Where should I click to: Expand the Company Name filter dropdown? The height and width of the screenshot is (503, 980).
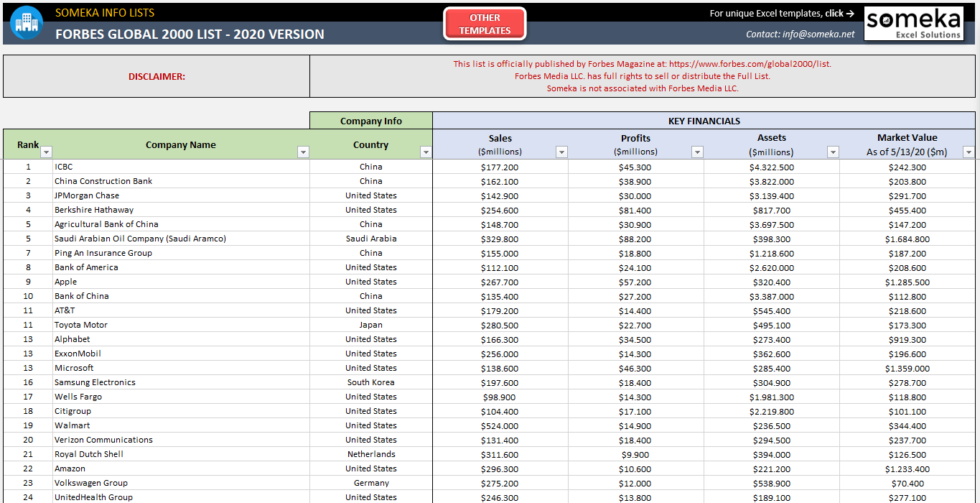[x=303, y=152]
